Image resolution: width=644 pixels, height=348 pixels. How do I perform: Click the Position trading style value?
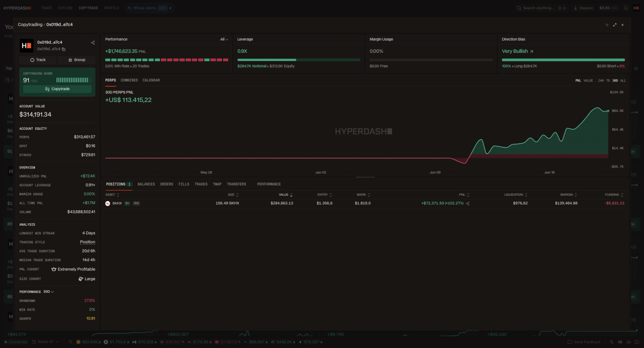coord(88,242)
